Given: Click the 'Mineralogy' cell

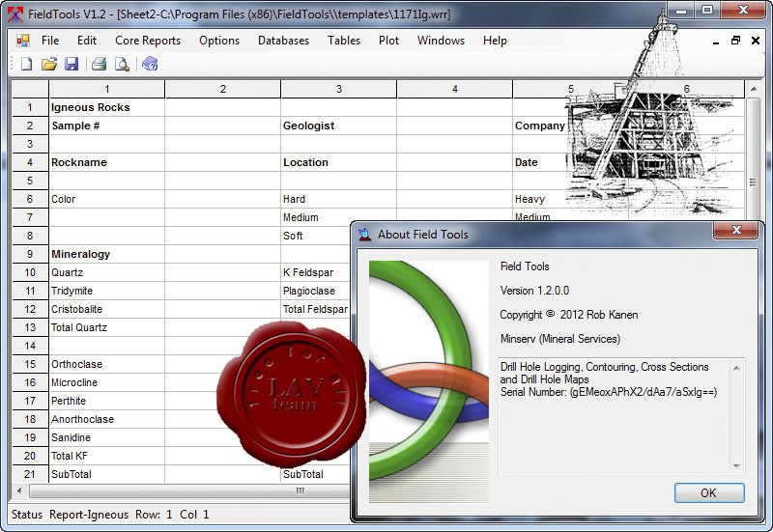Looking at the screenshot, I should point(107,254).
